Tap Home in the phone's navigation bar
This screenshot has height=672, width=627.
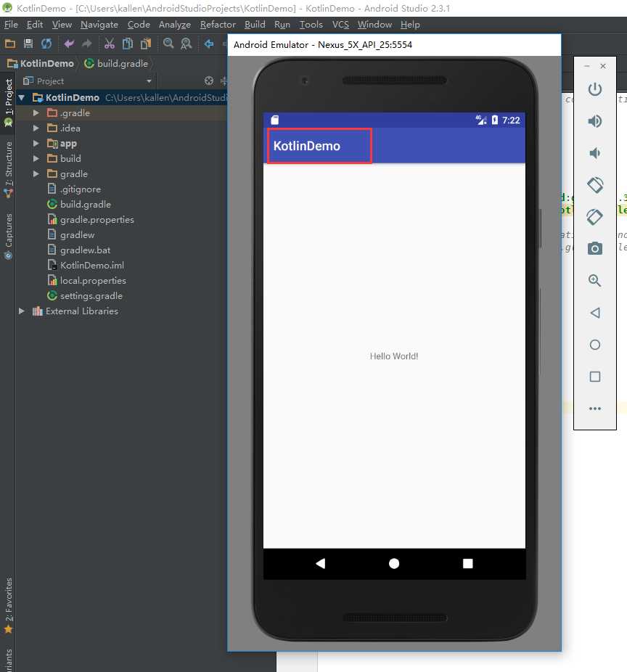pos(394,563)
